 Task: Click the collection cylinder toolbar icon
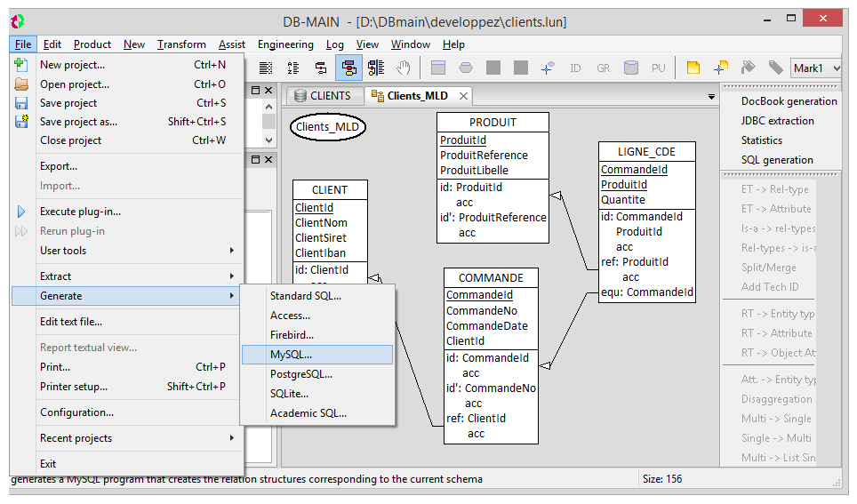point(631,68)
